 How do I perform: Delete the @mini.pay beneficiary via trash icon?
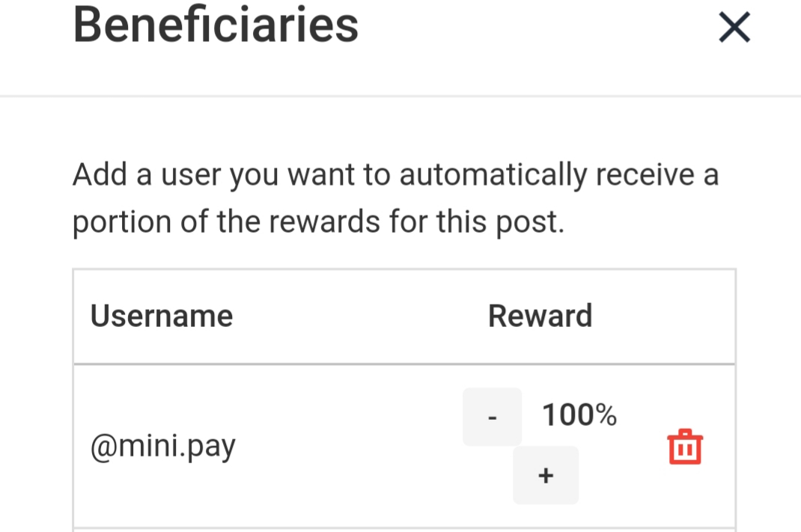[685, 447]
